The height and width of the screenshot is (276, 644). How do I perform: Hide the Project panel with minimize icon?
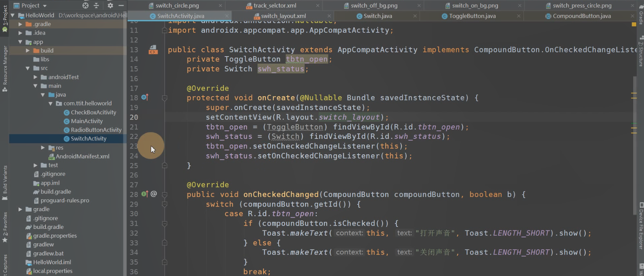tap(121, 6)
